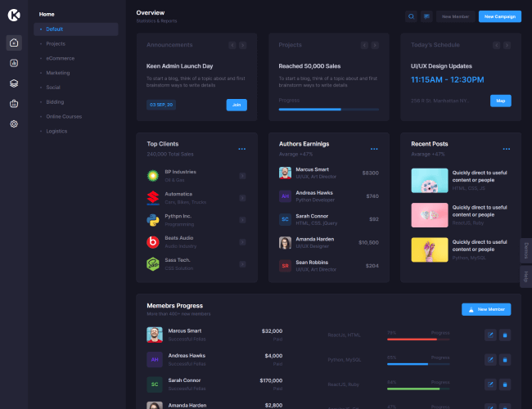Open the settings gear icon in the sidebar
The height and width of the screenshot is (409, 532).
[14, 124]
